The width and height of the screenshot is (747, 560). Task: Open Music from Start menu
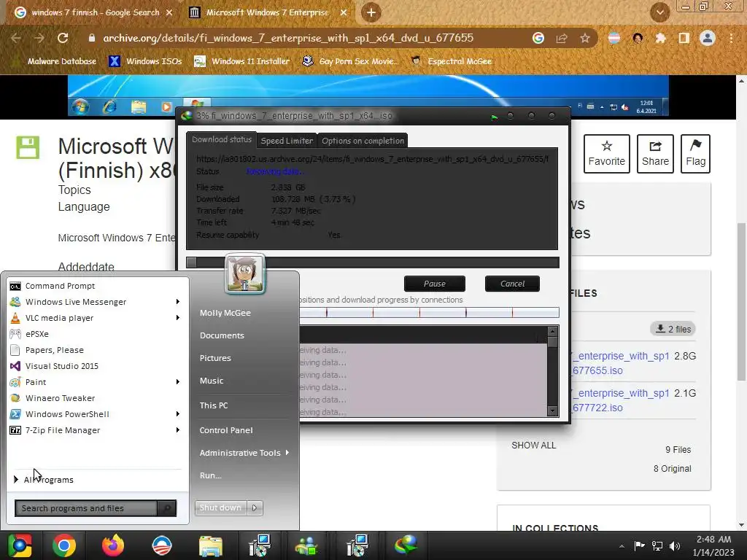pyautogui.click(x=212, y=381)
